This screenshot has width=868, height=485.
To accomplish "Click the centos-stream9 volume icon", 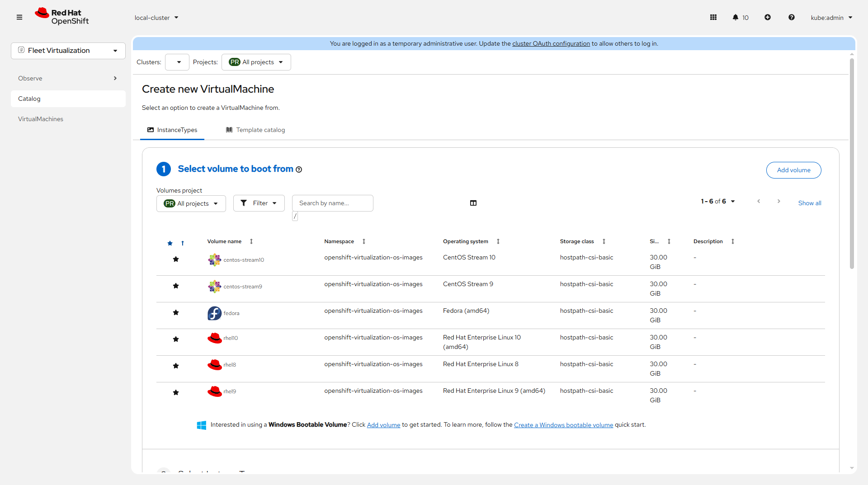I will pos(214,287).
